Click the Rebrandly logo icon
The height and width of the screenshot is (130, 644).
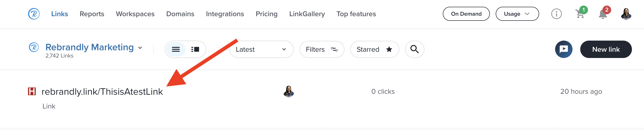click(x=34, y=14)
